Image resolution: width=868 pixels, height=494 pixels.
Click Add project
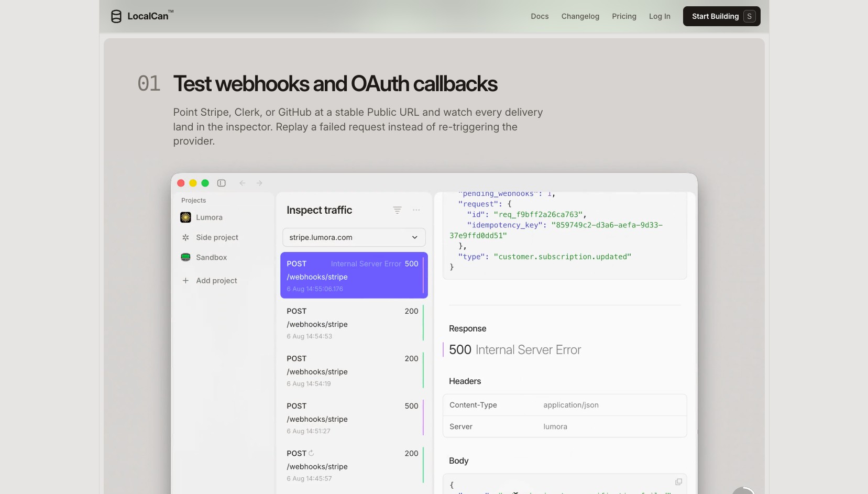click(216, 281)
